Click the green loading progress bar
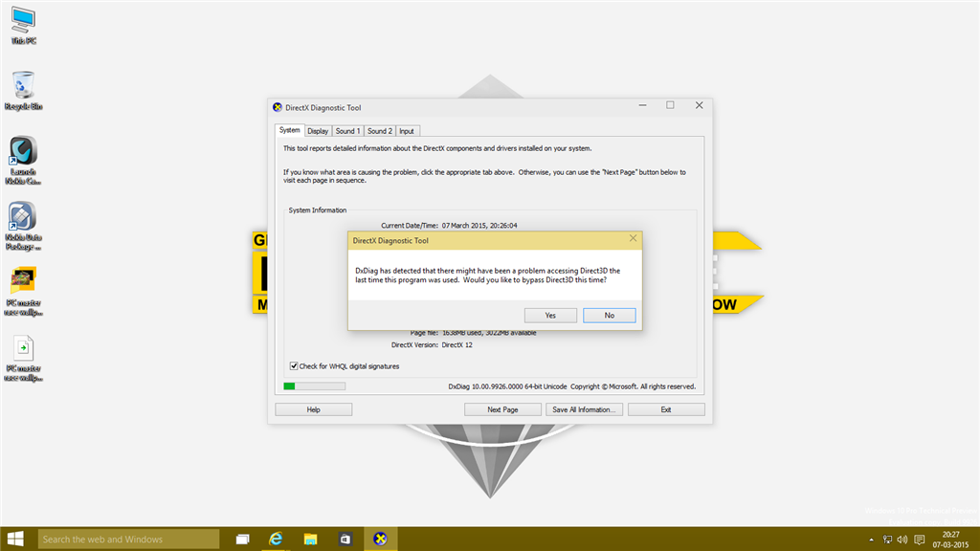This screenshot has width=980, height=551. coord(314,386)
